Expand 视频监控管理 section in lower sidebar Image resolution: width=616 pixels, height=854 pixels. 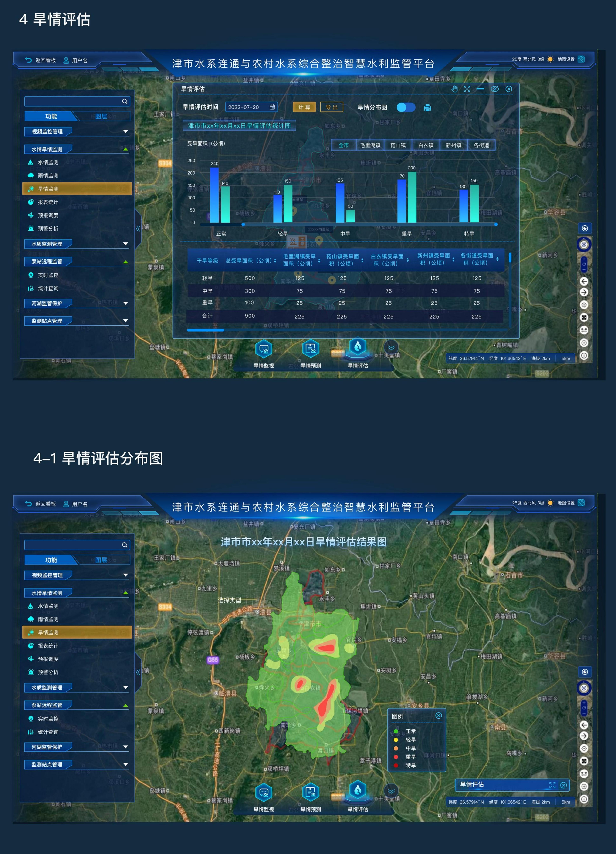(125, 575)
